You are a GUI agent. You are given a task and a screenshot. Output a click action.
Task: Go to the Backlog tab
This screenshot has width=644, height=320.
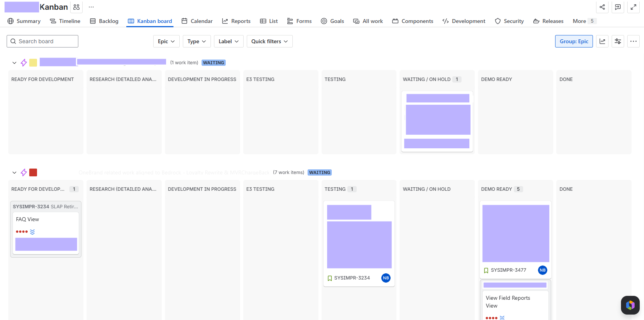coord(104,21)
